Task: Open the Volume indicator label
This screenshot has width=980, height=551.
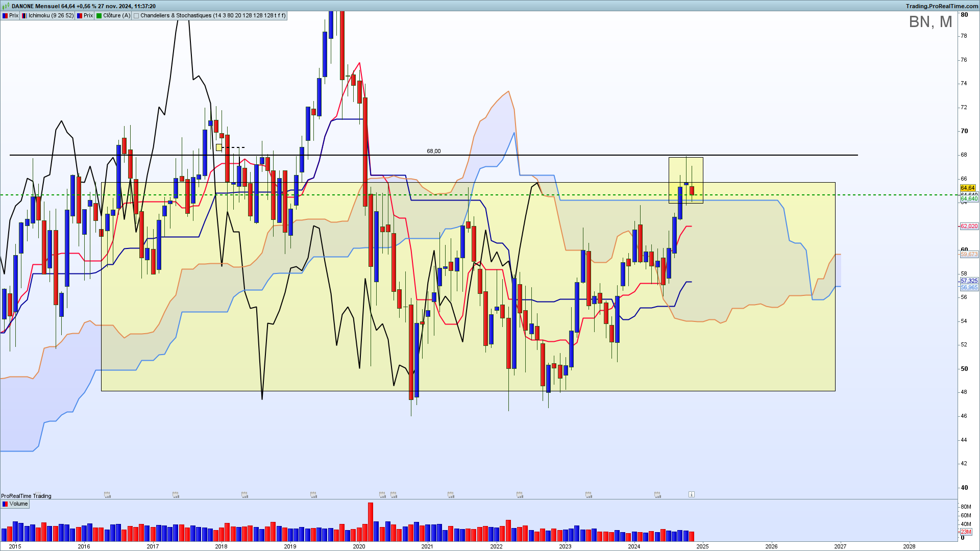Action: (x=18, y=504)
